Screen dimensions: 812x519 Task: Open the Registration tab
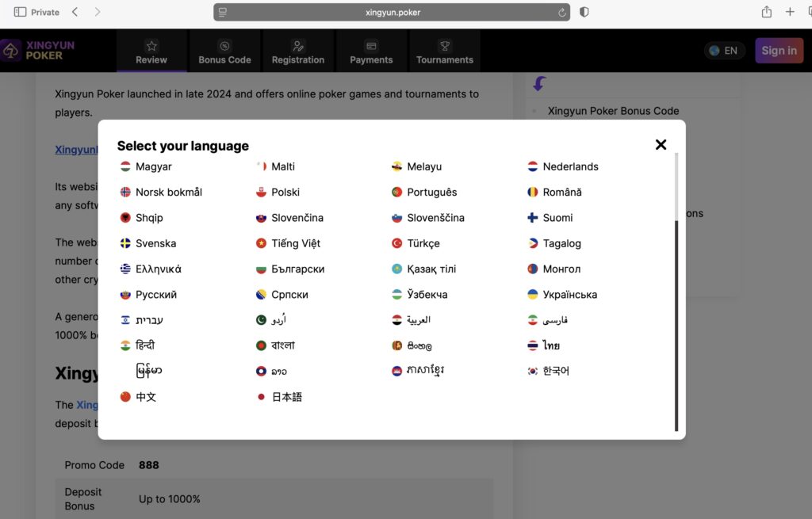pyautogui.click(x=298, y=52)
